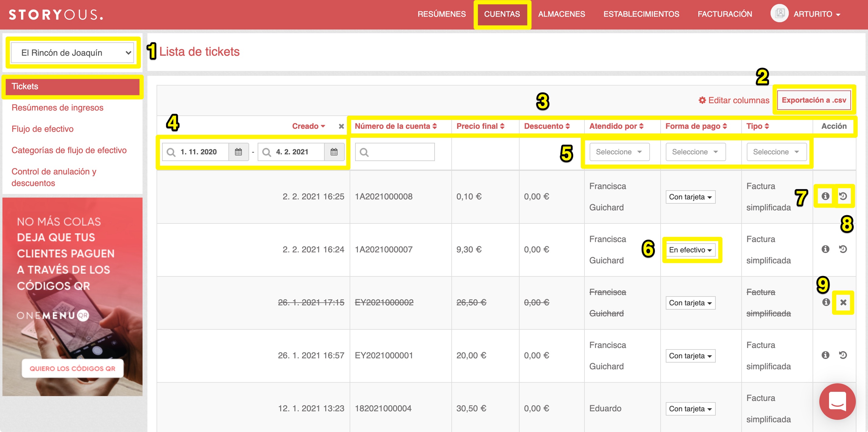Open Establecimientos top navigation tab
The height and width of the screenshot is (432, 868).
click(x=641, y=14)
